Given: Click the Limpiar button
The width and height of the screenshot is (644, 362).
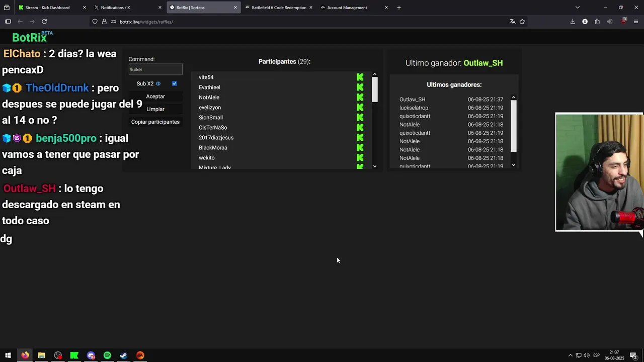Looking at the screenshot, I should [x=155, y=109].
